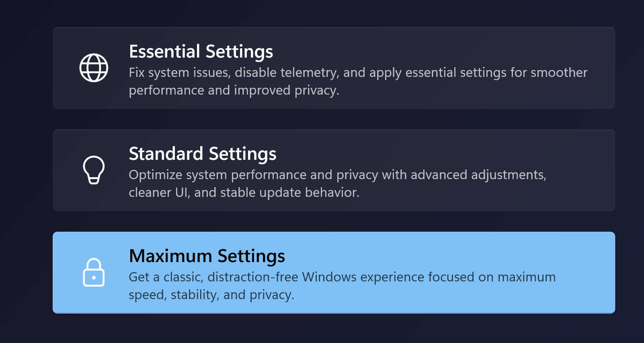644x343 pixels.
Task: Click the Essential Settings heading
Action: click(x=201, y=52)
